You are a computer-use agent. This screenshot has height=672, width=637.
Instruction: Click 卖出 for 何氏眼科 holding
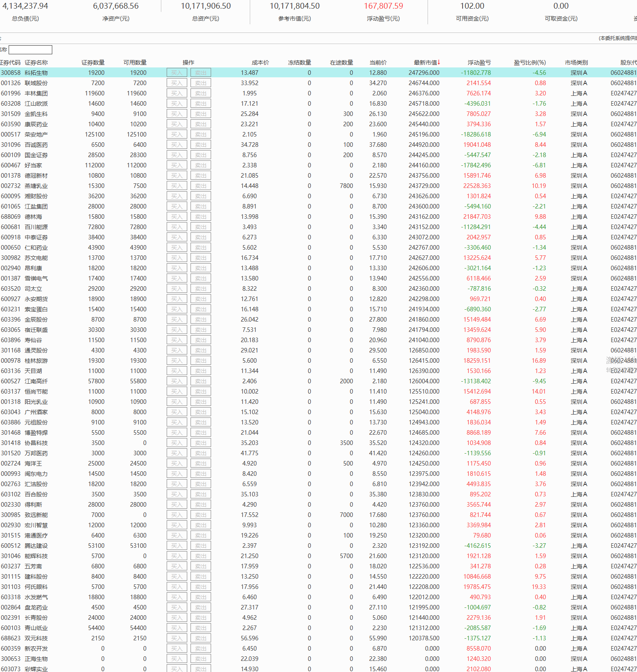(x=201, y=587)
